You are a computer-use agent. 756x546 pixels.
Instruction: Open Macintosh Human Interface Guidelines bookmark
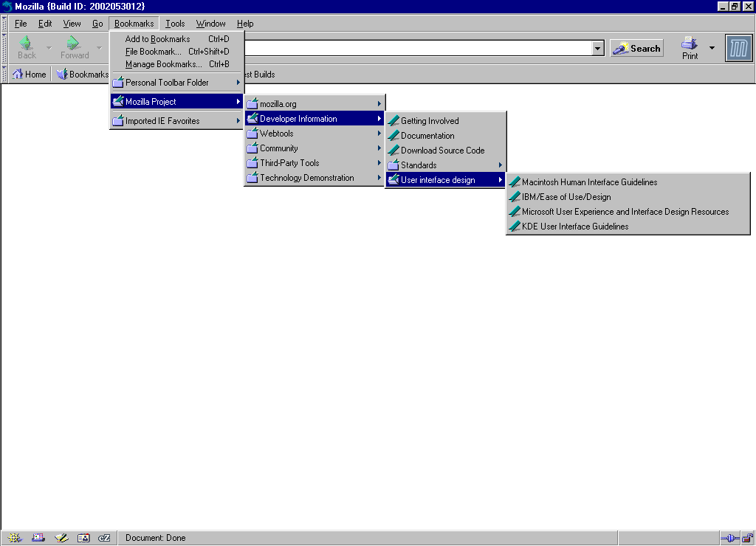pyautogui.click(x=628, y=182)
